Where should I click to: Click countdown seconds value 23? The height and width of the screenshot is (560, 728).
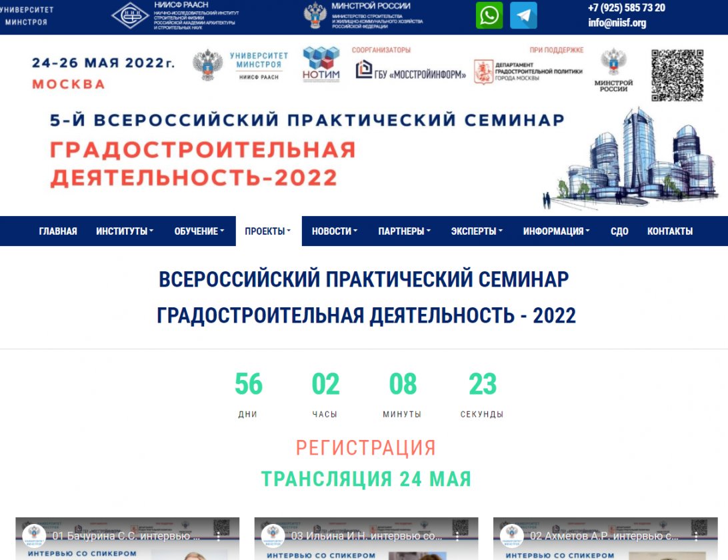pyautogui.click(x=483, y=384)
